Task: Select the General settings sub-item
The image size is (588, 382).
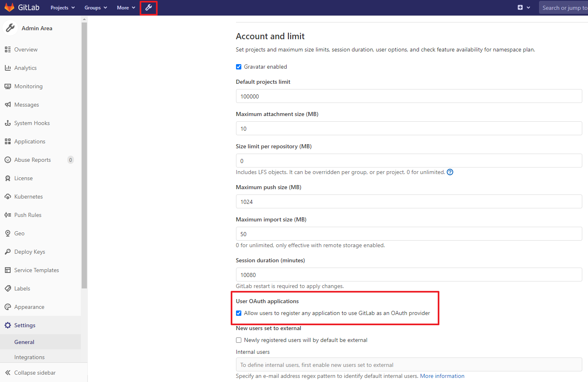Action: click(40, 342)
